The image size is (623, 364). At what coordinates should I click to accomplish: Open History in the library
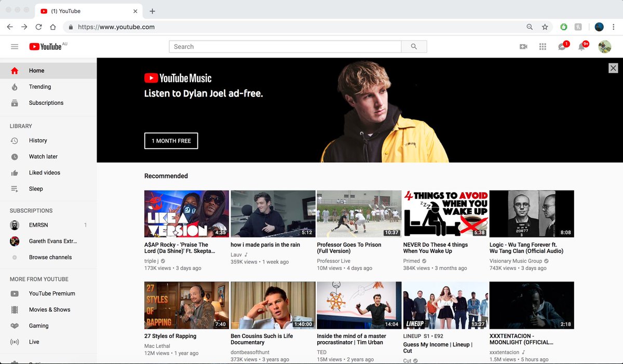point(48,140)
